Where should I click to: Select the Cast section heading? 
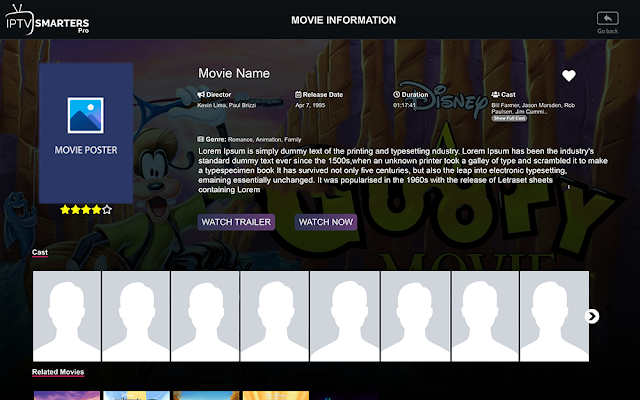pos(40,253)
